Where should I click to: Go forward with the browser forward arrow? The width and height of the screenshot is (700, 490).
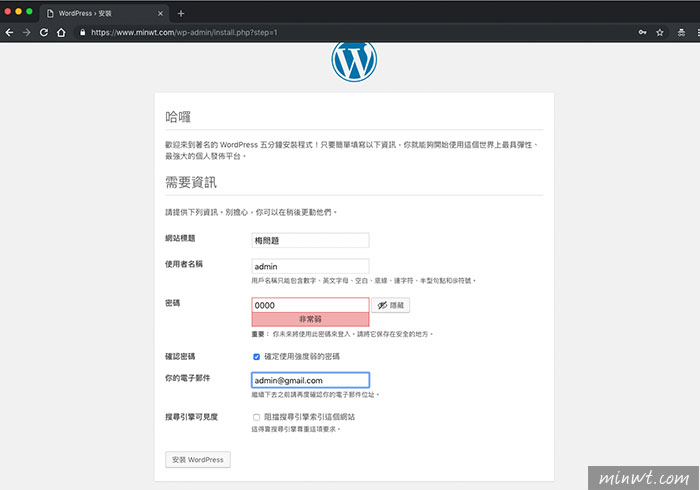tap(27, 33)
